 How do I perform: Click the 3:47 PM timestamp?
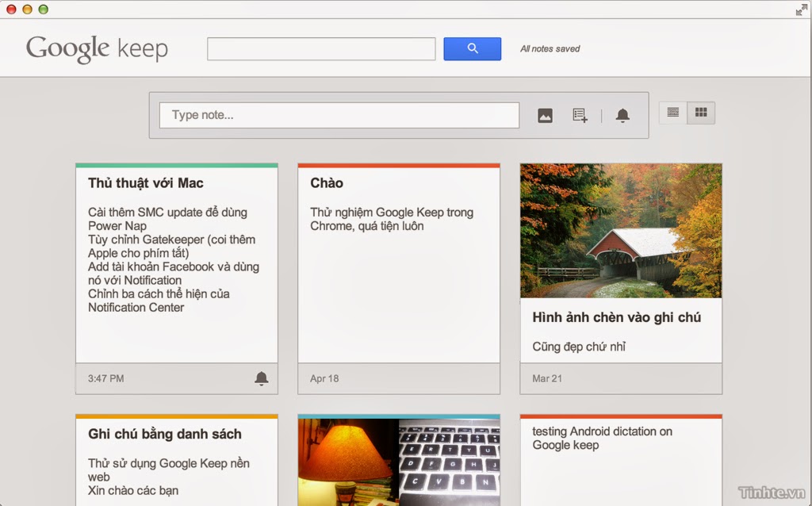(x=105, y=378)
